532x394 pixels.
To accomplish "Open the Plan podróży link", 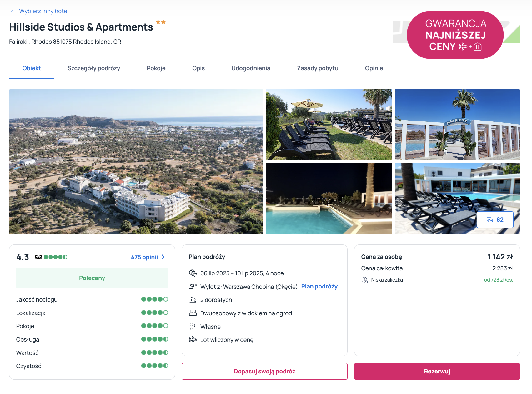I will click(319, 286).
